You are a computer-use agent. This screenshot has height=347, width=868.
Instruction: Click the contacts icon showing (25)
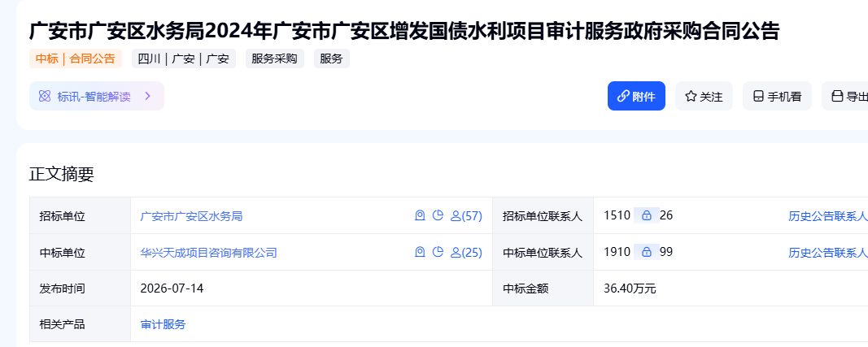(x=466, y=253)
